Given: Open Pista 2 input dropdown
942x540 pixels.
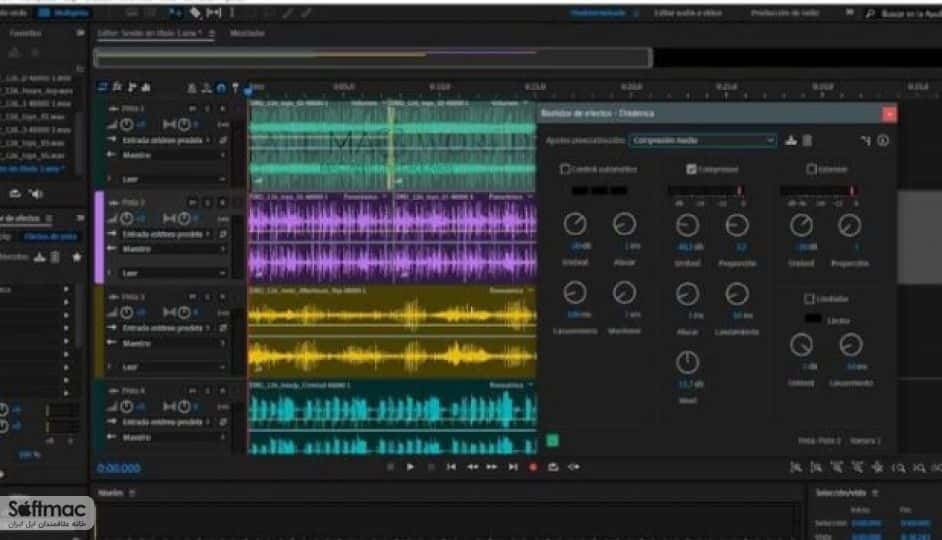Looking at the screenshot, I should coord(166,234).
